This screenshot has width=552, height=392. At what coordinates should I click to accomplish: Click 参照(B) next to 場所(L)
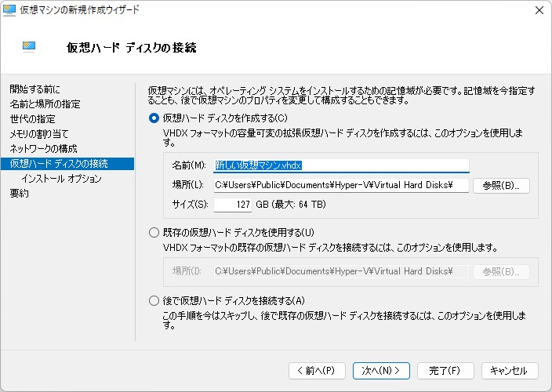click(501, 186)
